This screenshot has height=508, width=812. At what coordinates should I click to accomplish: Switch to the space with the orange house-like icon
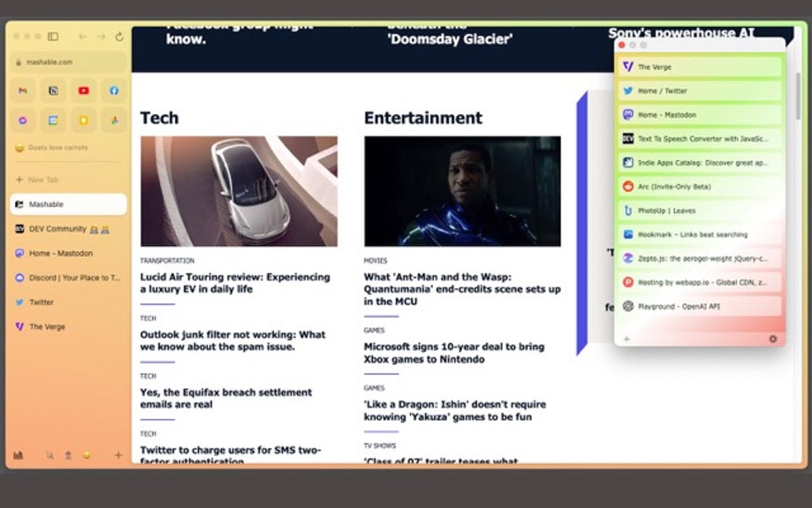68,455
